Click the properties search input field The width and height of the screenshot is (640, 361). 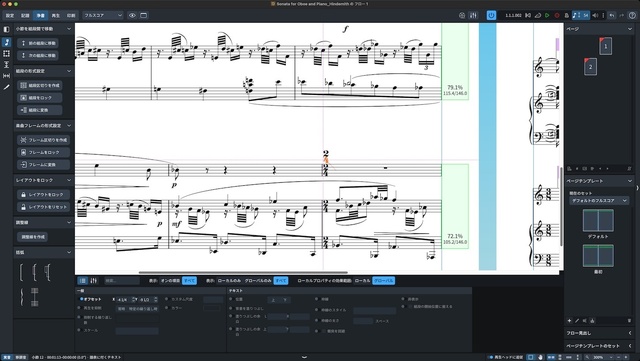[x=122, y=281]
